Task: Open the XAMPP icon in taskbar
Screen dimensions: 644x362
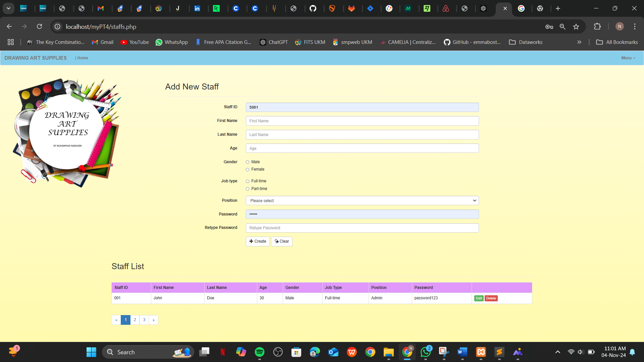Action: click(x=481, y=352)
